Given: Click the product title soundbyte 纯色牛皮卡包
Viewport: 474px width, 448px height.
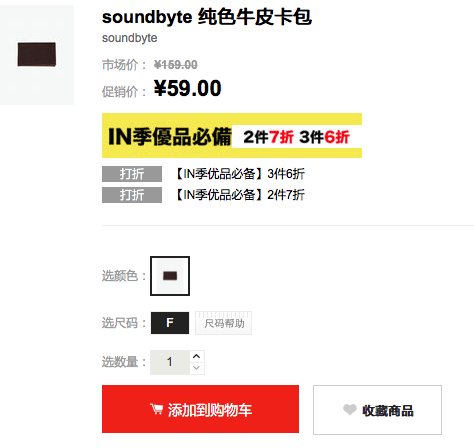Looking at the screenshot, I should [207, 17].
